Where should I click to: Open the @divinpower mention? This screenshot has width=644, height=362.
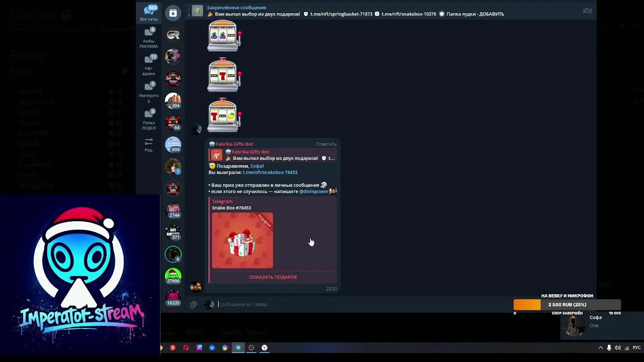(313, 192)
